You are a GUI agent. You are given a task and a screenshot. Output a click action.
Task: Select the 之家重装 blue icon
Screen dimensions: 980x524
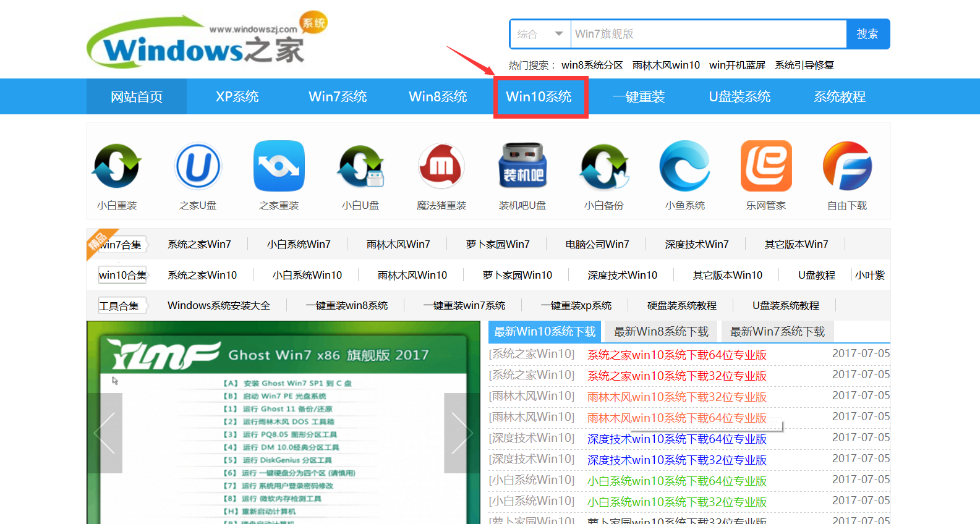(x=279, y=166)
